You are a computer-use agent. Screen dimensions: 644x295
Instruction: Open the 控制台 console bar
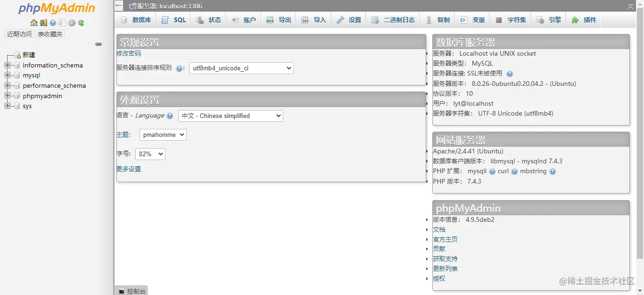click(x=131, y=291)
